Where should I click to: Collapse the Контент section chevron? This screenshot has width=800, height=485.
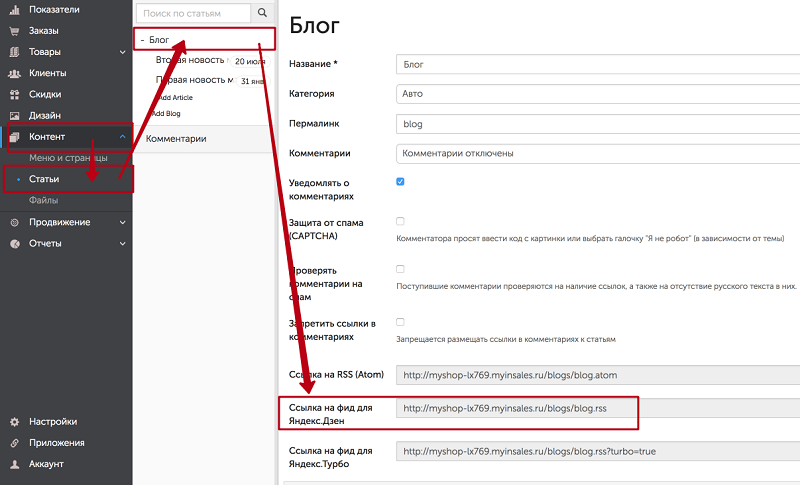coord(121,137)
